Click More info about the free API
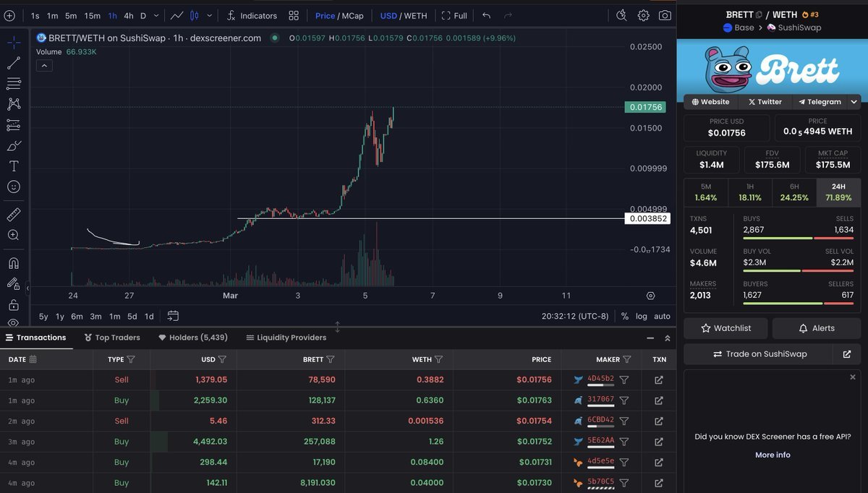 pos(773,455)
